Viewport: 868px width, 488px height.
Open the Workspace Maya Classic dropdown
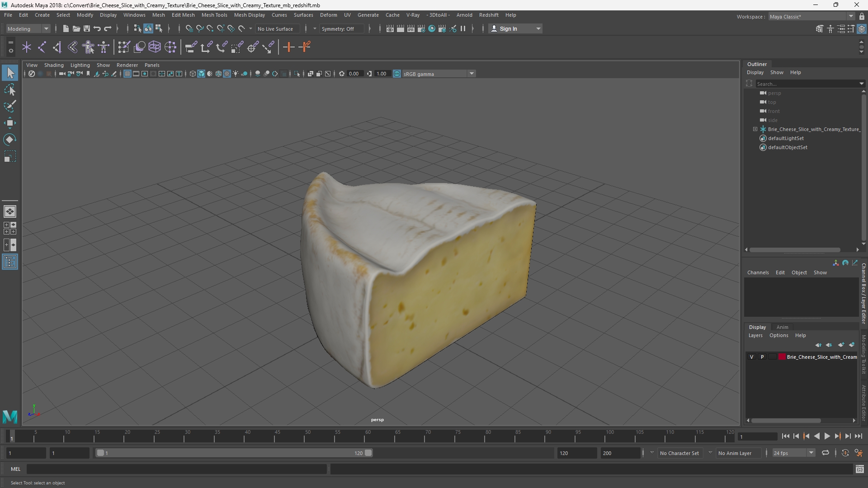click(811, 17)
